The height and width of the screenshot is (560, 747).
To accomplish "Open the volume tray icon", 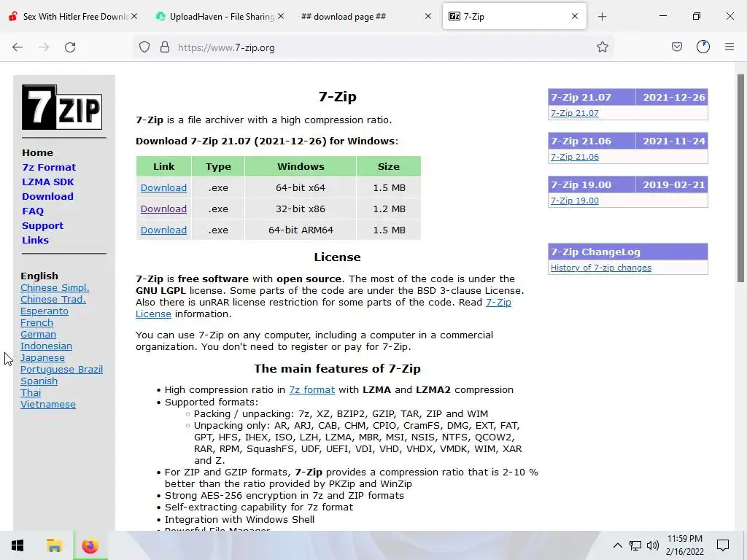I will click(653, 545).
